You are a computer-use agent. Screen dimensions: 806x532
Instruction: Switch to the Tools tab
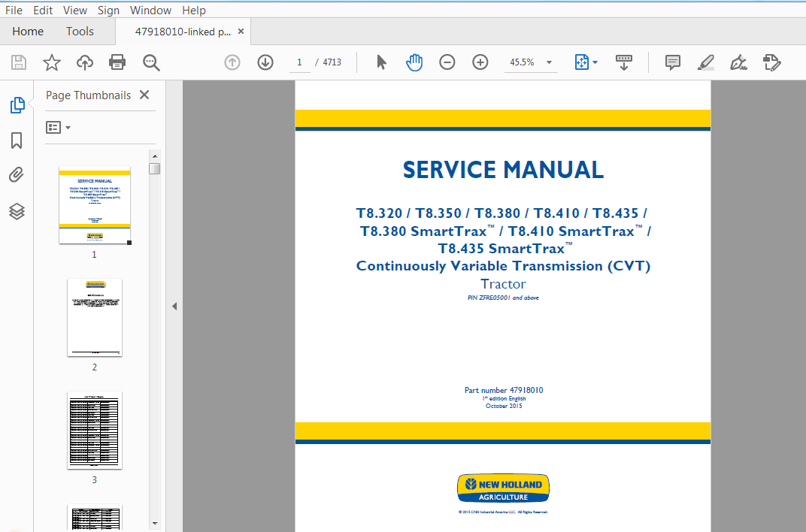coord(80,32)
